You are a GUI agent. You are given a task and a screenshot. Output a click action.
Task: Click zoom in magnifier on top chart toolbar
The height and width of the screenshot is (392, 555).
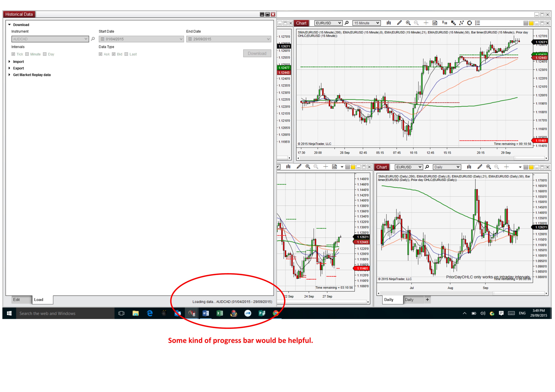408,23
